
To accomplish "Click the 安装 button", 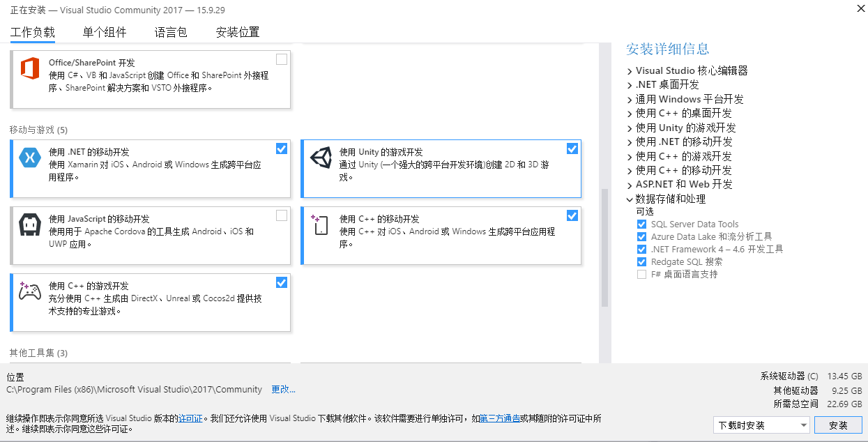I will click(838, 425).
